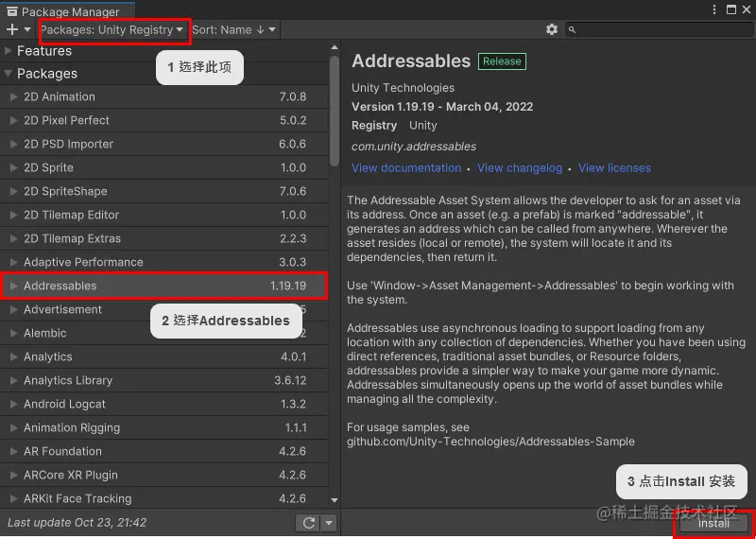Viewport: 756px width, 539px height.
Task: Select the AR Foundation package
Action: tap(163, 452)
